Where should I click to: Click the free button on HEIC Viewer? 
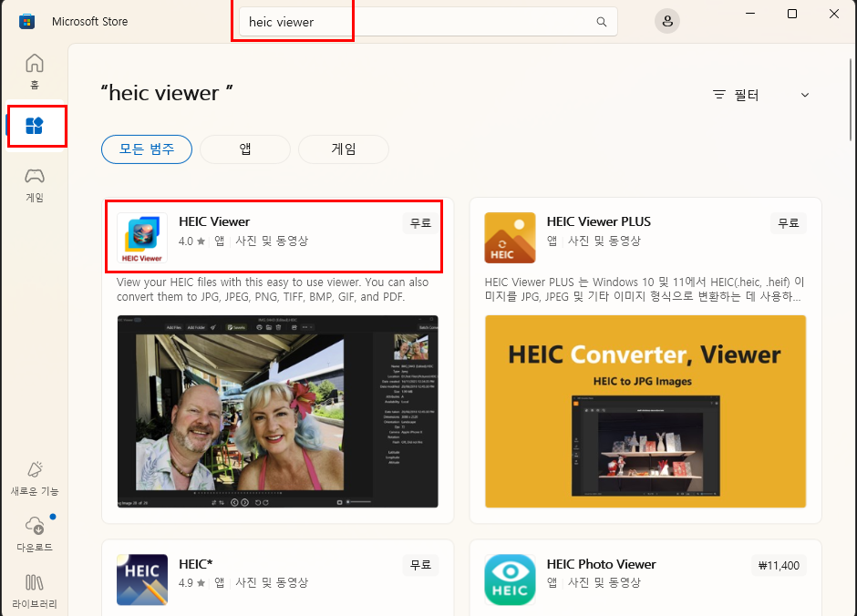[x=420, y=223]
